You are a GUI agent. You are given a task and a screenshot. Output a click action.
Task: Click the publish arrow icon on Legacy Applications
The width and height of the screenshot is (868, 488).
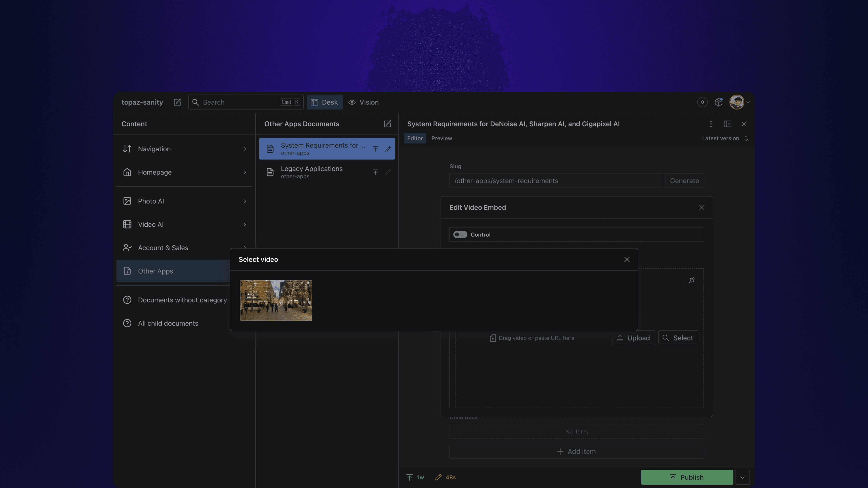[x=375, y=172]
